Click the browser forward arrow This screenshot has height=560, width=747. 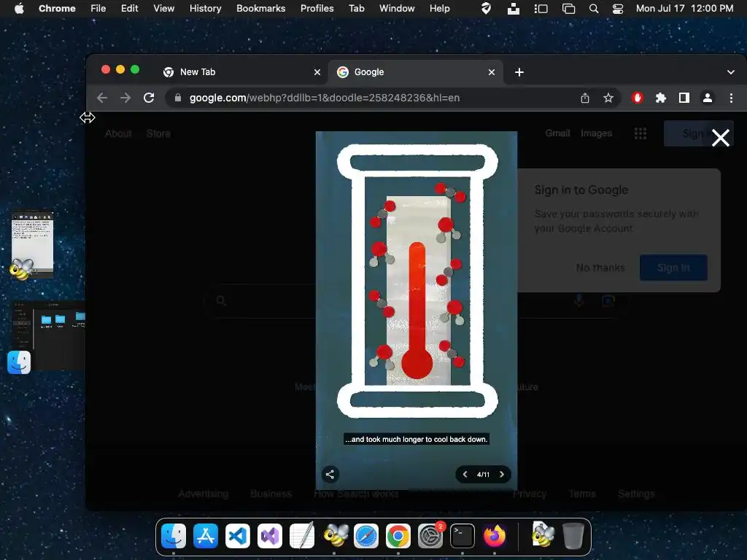coord(125,98)
